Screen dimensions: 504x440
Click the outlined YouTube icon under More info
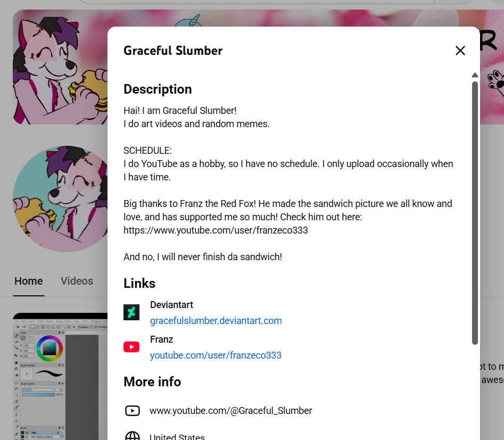[132, 411]
